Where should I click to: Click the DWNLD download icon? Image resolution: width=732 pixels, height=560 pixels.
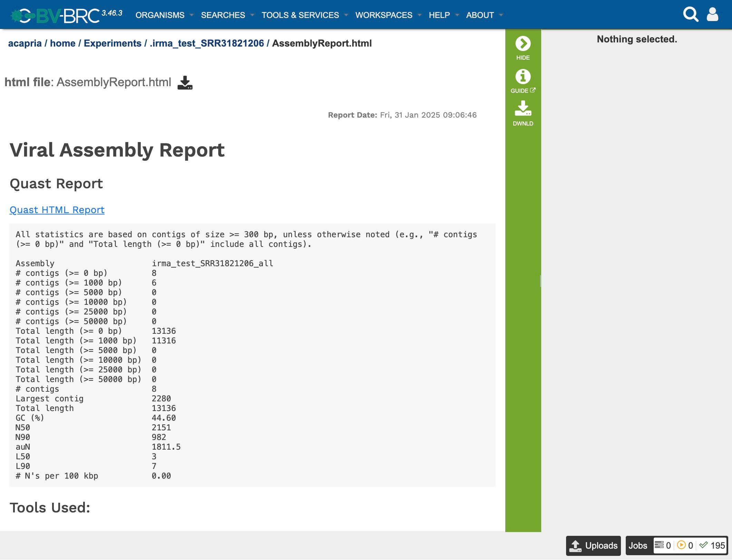tap(523, 109)
